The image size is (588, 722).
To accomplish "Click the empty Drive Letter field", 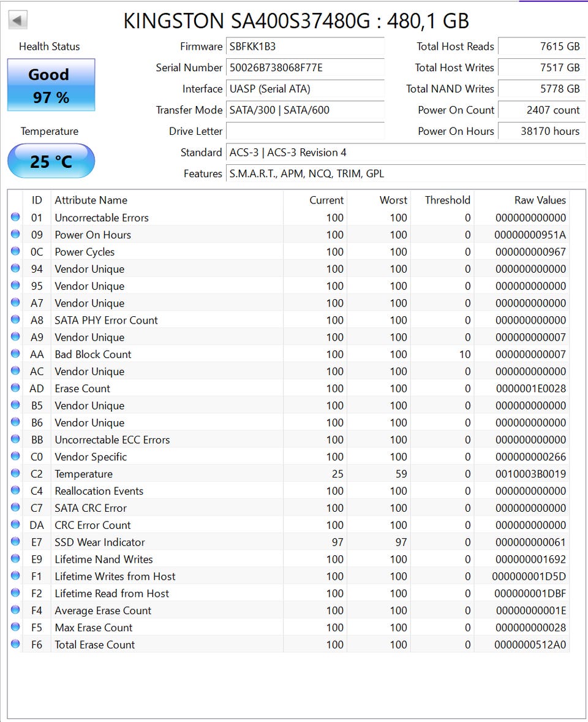I will tap(305, 131).
